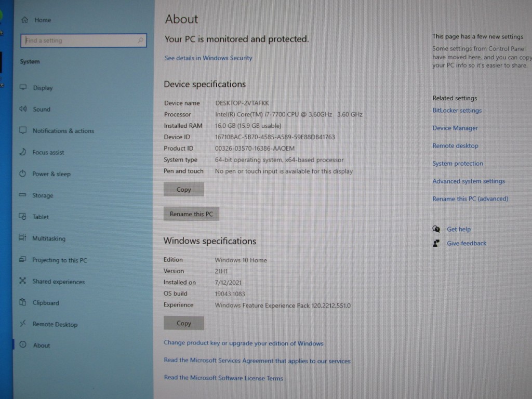
Task: Click the Sound speaker icon
Action: 23,109
